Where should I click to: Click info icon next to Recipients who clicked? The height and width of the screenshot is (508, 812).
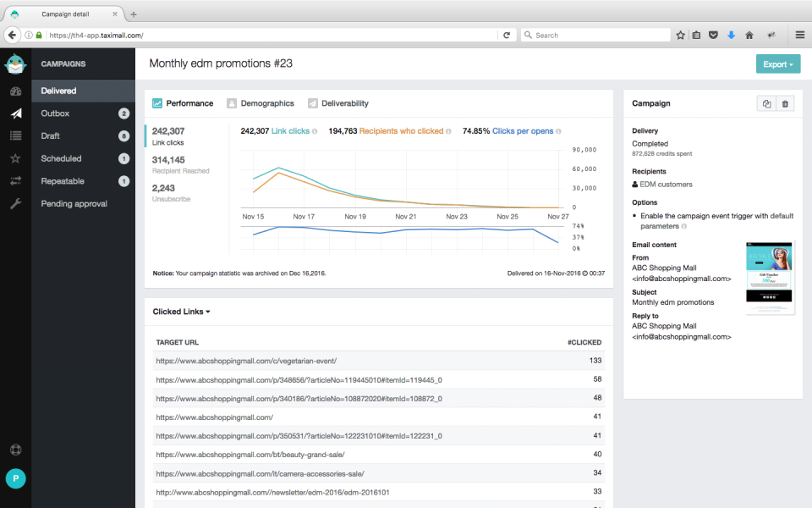pyautogui.click(x=448, y=132)
